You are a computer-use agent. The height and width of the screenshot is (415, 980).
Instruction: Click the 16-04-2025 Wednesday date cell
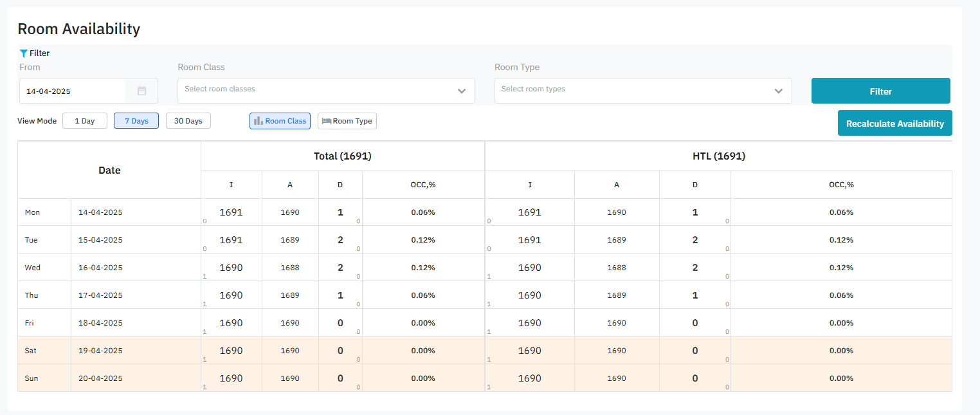100,268
